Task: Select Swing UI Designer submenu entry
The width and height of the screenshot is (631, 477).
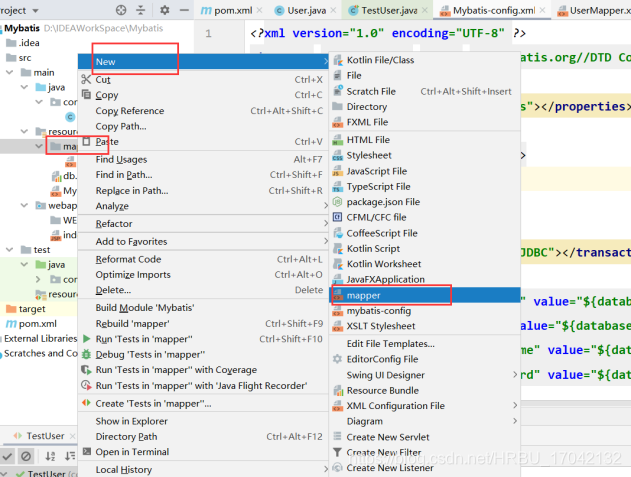Action: 425,375
